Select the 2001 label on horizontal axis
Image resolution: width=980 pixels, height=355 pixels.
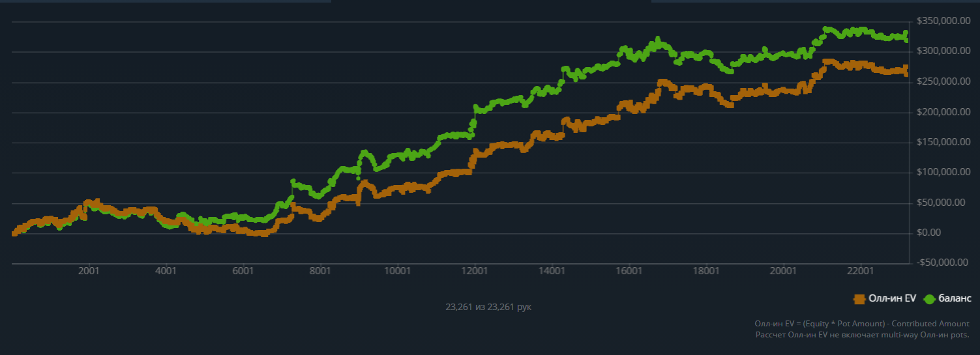89,271
